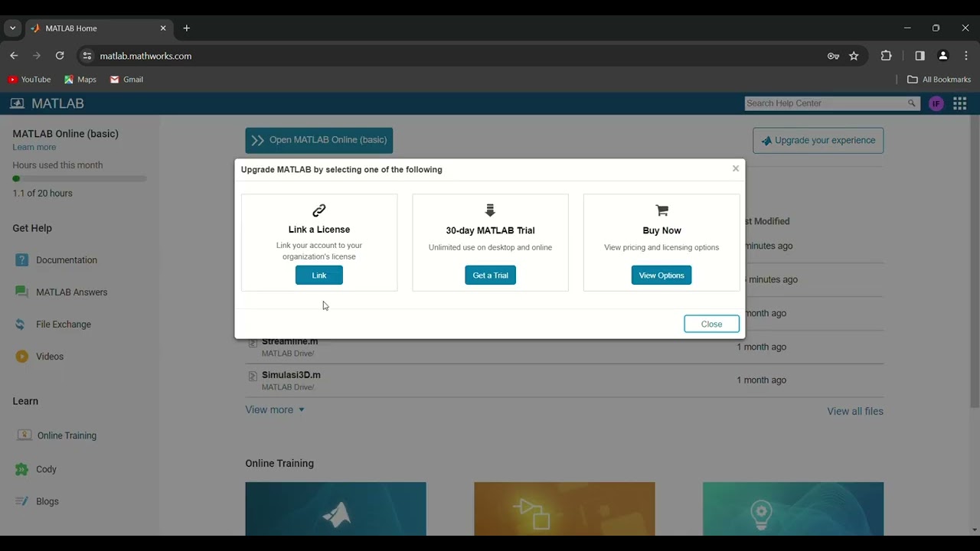Click the search magnifier icon in Help Center box
980x551 pixels.
(912, 103)
